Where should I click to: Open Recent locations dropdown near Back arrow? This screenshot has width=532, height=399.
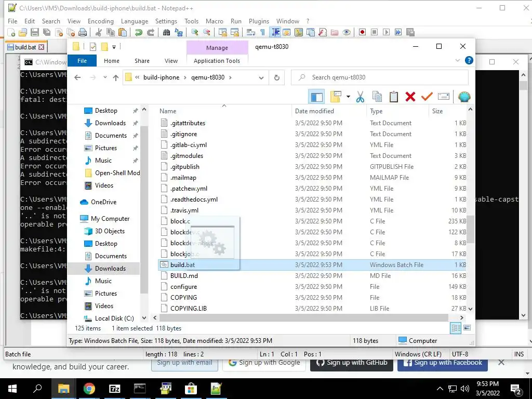(x=105, y=77)
